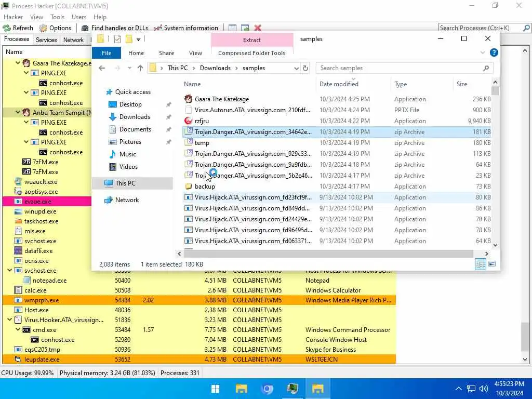The width and height of the screenshot is (532, 399).
Task: Select the backup folder item
Action: tap(337, 187)
